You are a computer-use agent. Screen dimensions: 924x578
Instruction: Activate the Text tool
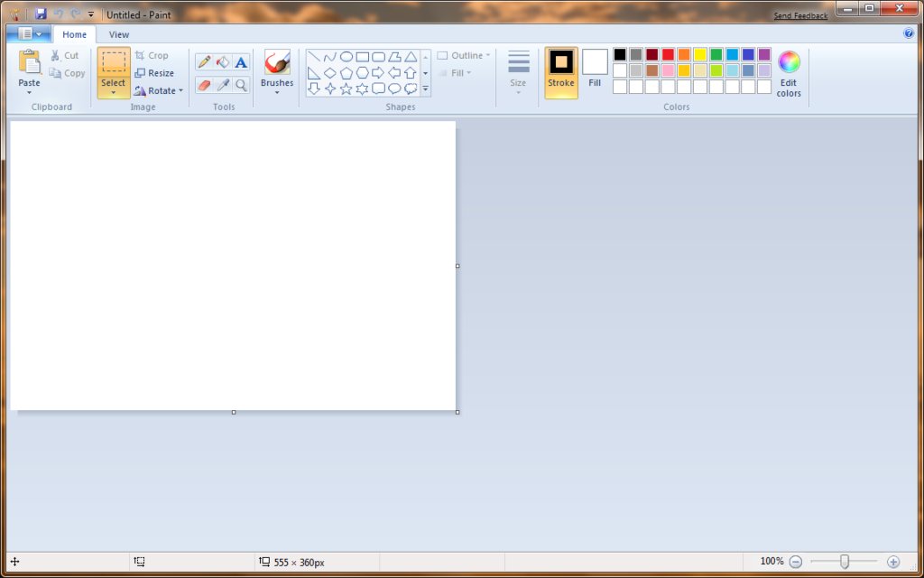click(x=241, y=62)
